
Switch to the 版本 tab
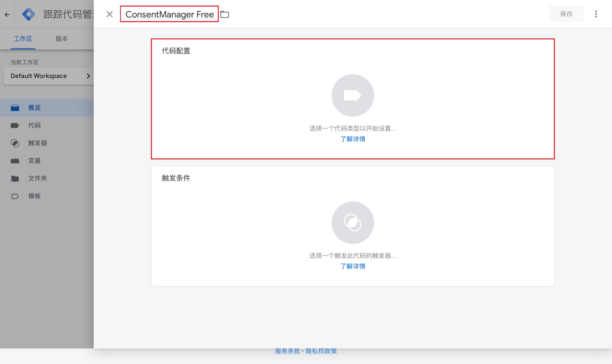[x=61, y=38]
